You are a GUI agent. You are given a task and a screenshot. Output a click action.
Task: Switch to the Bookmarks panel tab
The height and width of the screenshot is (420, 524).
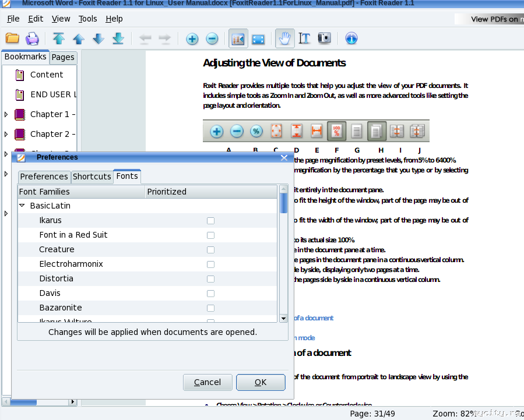(26, 57)
